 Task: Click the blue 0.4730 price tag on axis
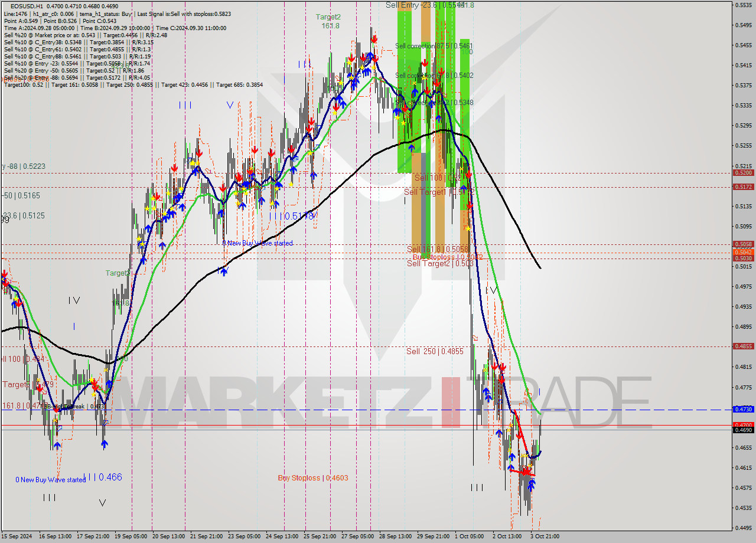point(743,409)
